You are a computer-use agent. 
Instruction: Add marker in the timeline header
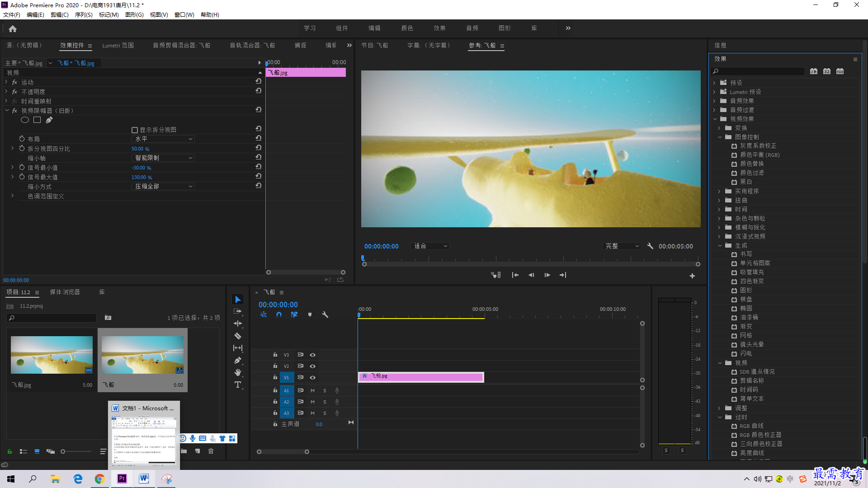click(x=310, y=314)
